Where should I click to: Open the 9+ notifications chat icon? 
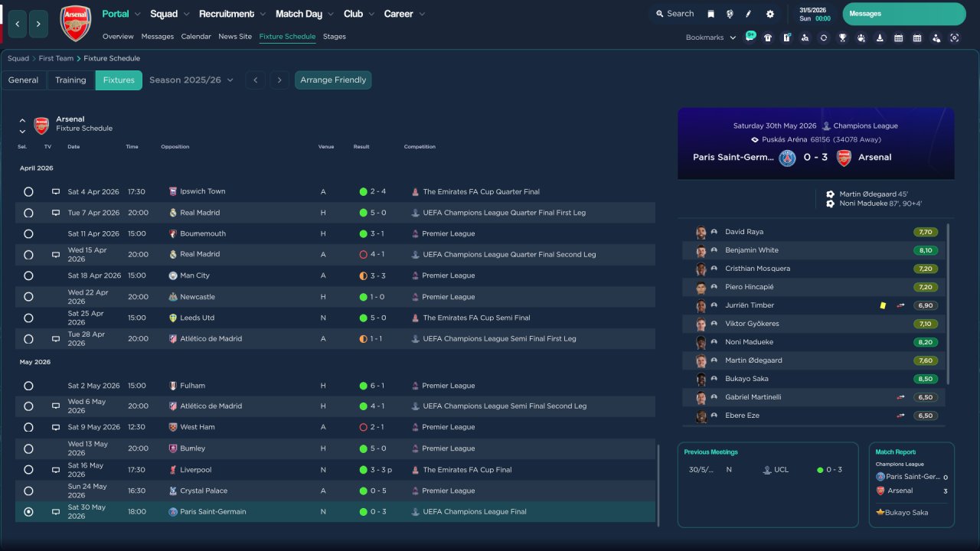click(750, 37)
